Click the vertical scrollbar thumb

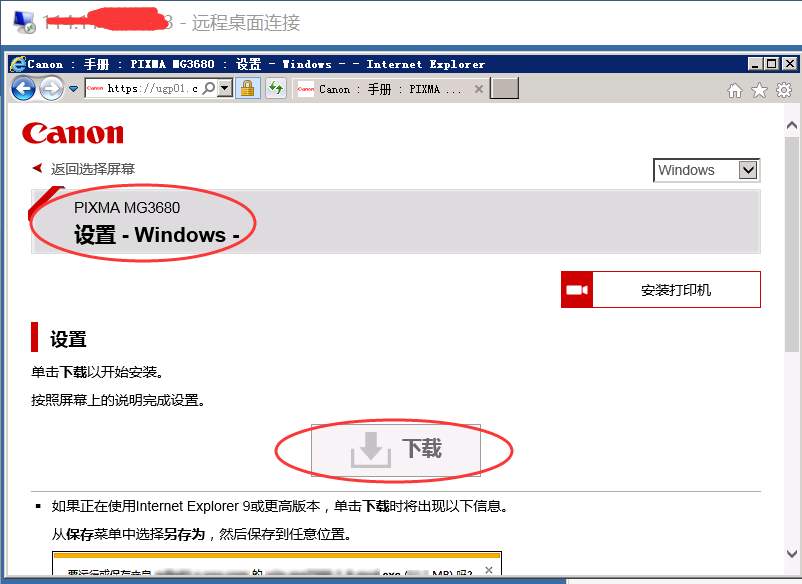(791, 244)
